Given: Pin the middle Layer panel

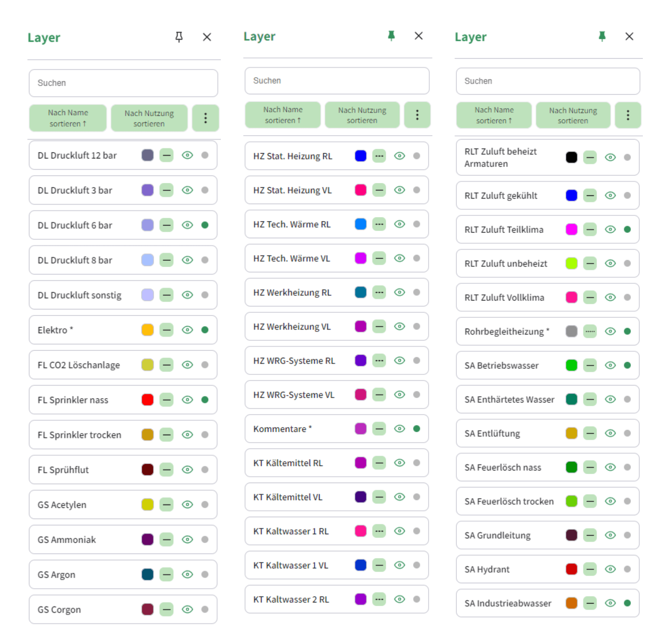Looking at the screenshot, I should pos(392,36).
